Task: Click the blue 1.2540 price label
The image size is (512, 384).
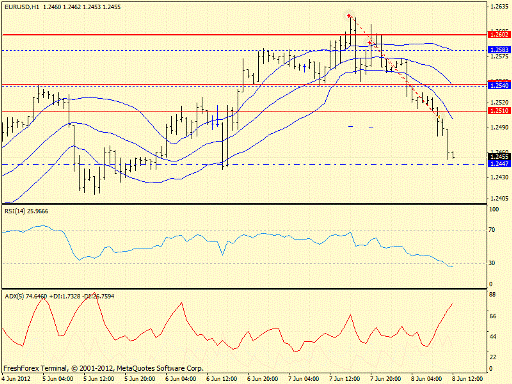Action: coord(499,86)
